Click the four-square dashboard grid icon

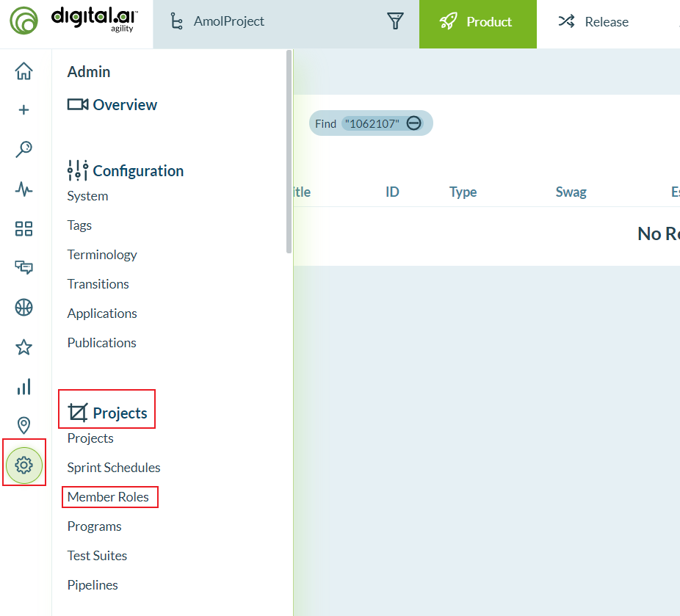(x=24, y=229)
